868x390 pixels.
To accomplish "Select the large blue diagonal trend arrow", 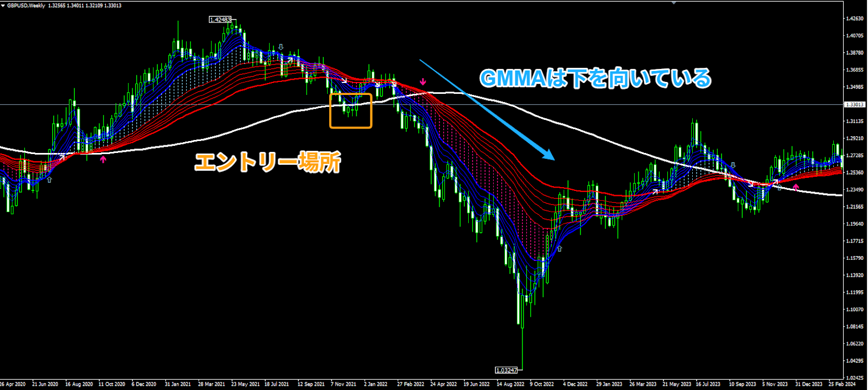I will pyautogui.click(x=487, y=110).
